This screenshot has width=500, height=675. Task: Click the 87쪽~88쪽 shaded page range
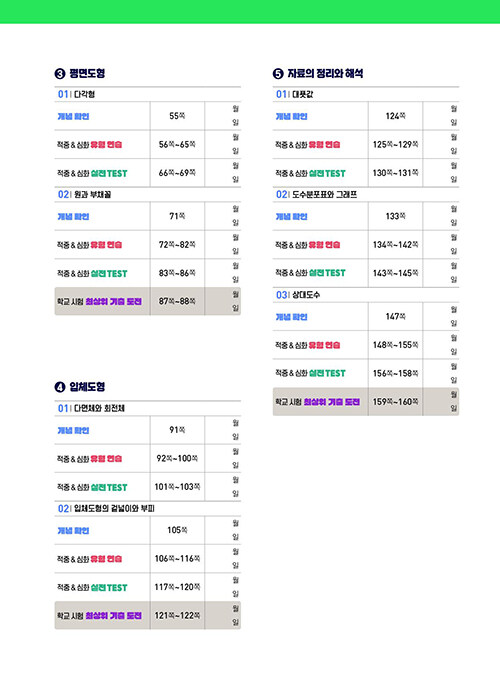click(177, 301)
